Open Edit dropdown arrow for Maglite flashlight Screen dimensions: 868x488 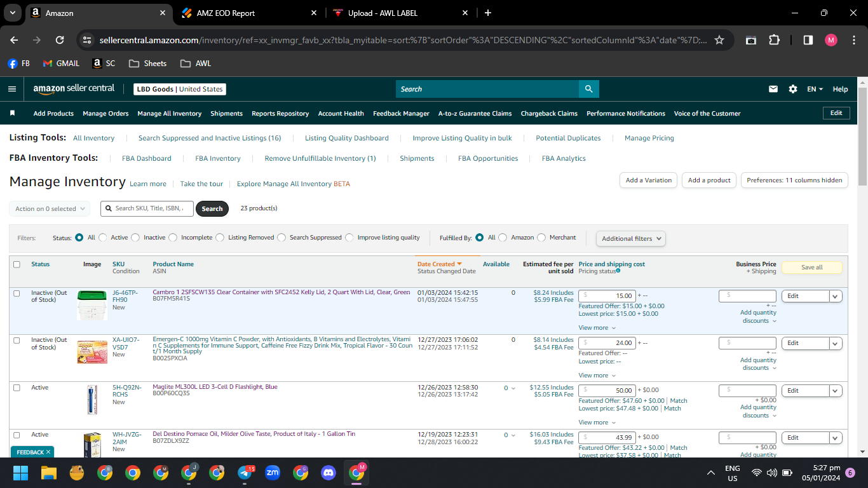(836, 391)
